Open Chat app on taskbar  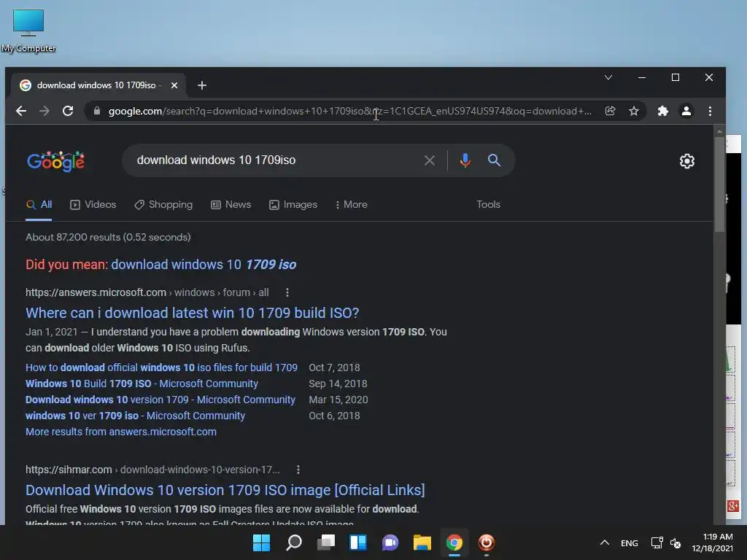pyautogui.click(x=390, y=542)
